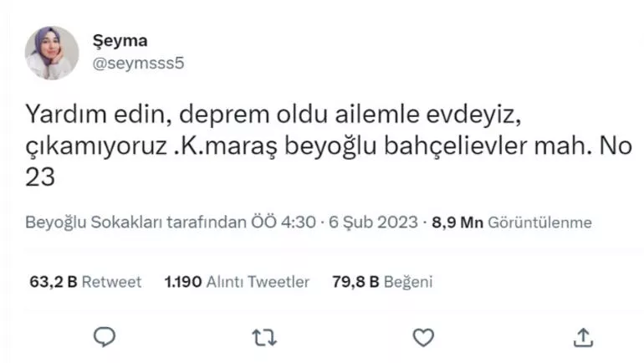The image size is (644, 363).
Task: Open 1.190 Alıntı Tweetler list
Action: click(x=237, y=282)
